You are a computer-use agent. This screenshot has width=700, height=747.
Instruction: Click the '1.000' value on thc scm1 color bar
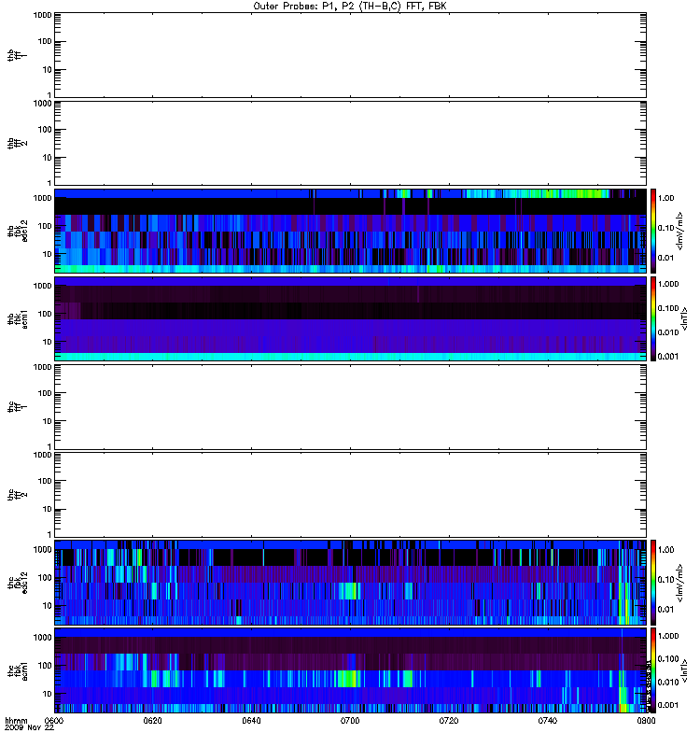[x=668, y=636]
